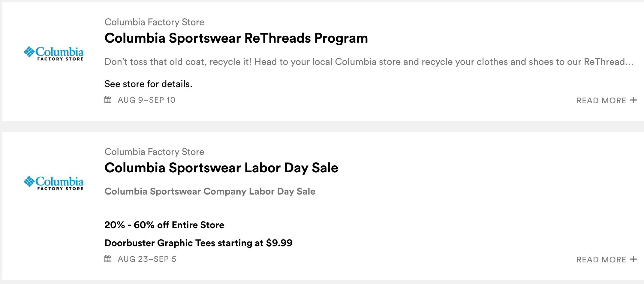Screen dimensions: 644x284
Task: Select Columbia Factory Store label above Labor Day Sale
Action: point(154,152)
